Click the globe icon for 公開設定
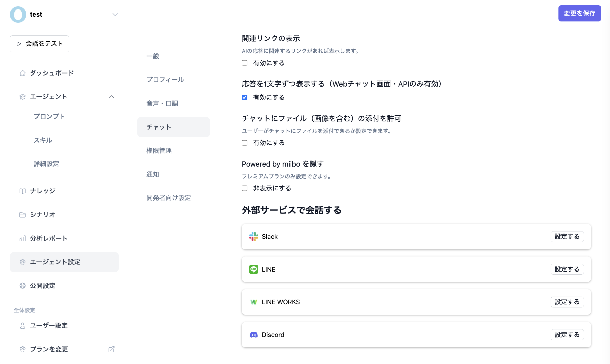610x364 pixels. [22, 286]
